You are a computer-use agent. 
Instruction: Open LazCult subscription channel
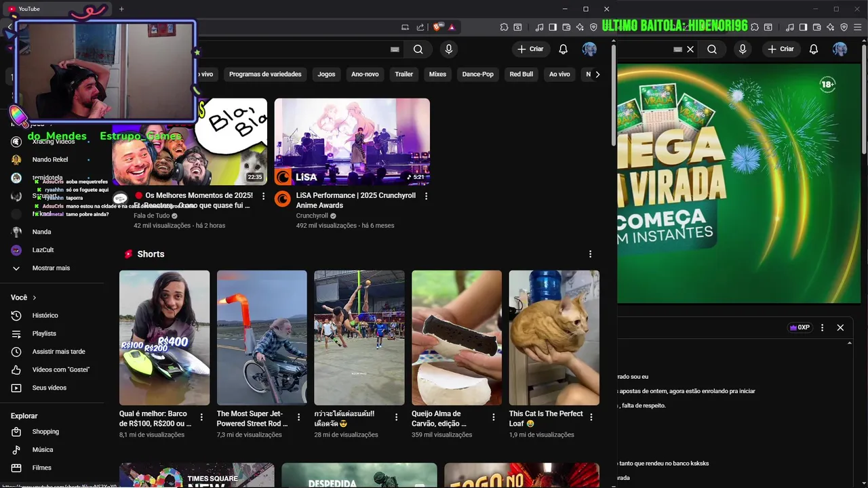click(x=43, y=250)
